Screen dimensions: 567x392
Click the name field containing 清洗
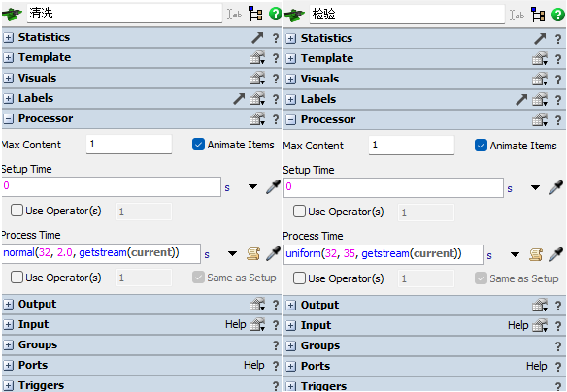coord(124,14)
